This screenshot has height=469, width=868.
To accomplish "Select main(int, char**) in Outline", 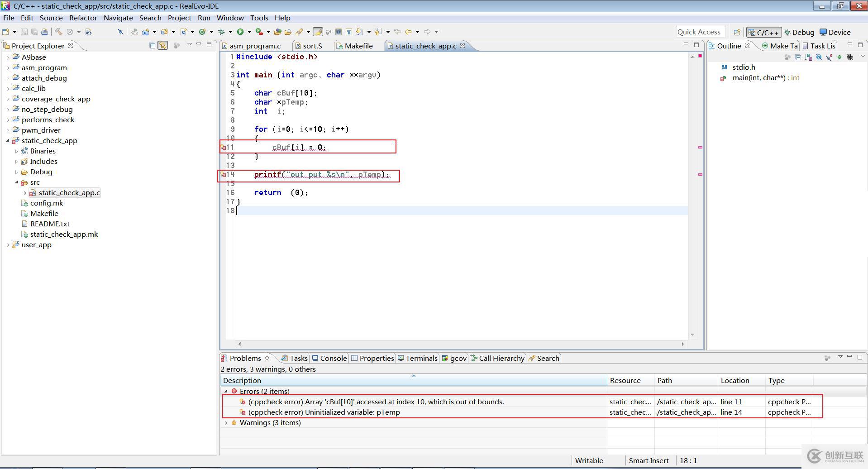I will (x=759, y=78).
